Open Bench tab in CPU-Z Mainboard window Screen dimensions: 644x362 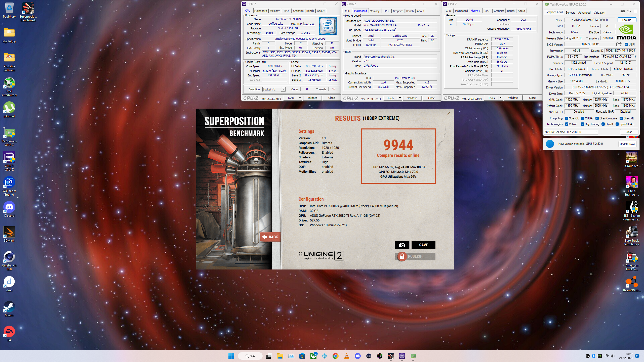click(x=410, y=11)
